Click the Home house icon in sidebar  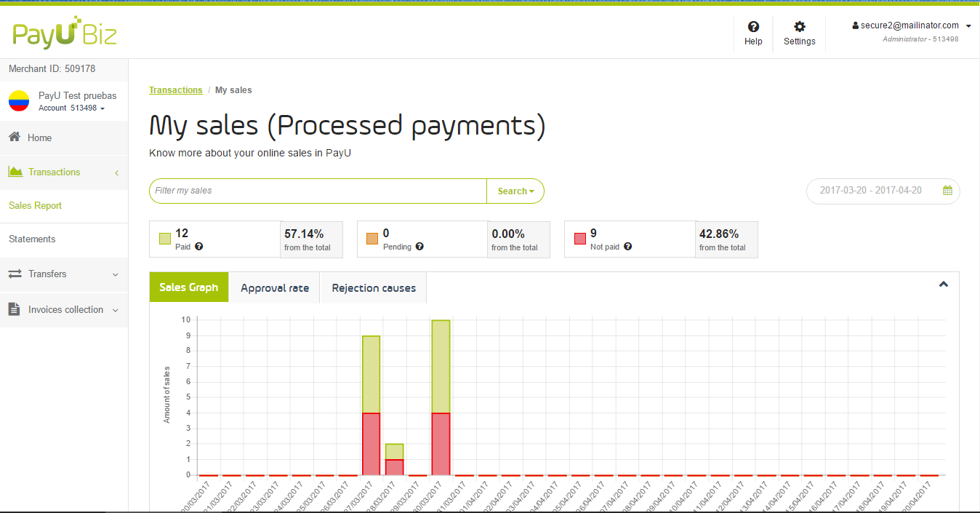[x=15, y=138]
